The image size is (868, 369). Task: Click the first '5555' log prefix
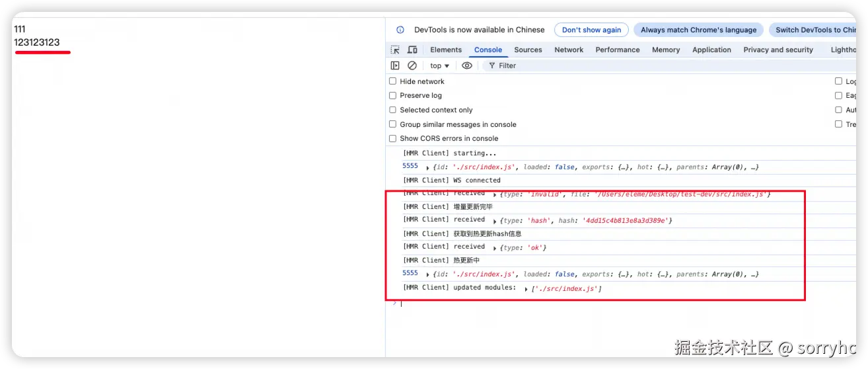[x=410, y=166]
